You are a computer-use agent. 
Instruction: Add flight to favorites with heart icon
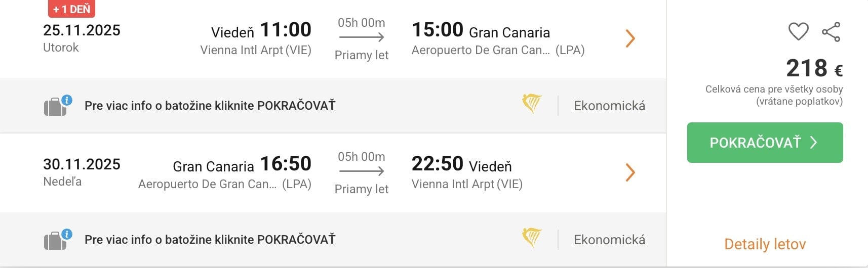(x=798, y=31)
